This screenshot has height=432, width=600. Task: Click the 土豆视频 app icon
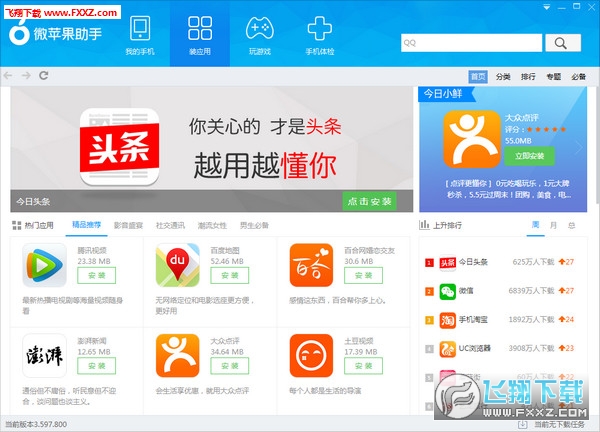click(x=311, y=354)
